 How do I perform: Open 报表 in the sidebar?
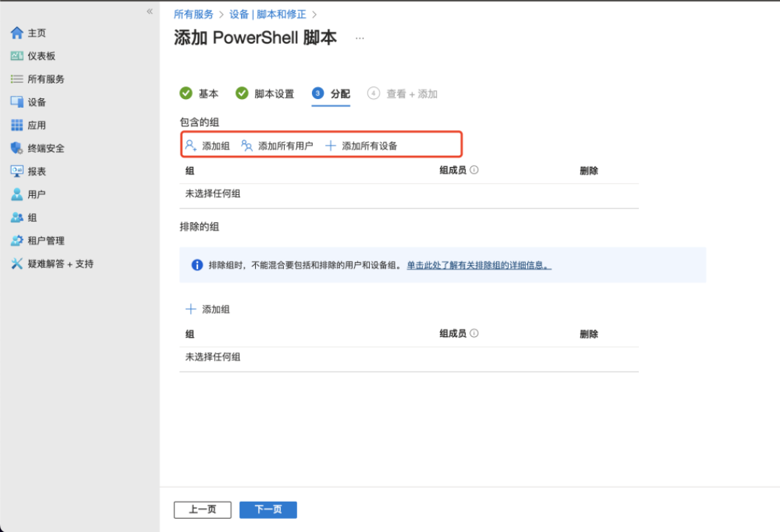(x=37, y=171)
